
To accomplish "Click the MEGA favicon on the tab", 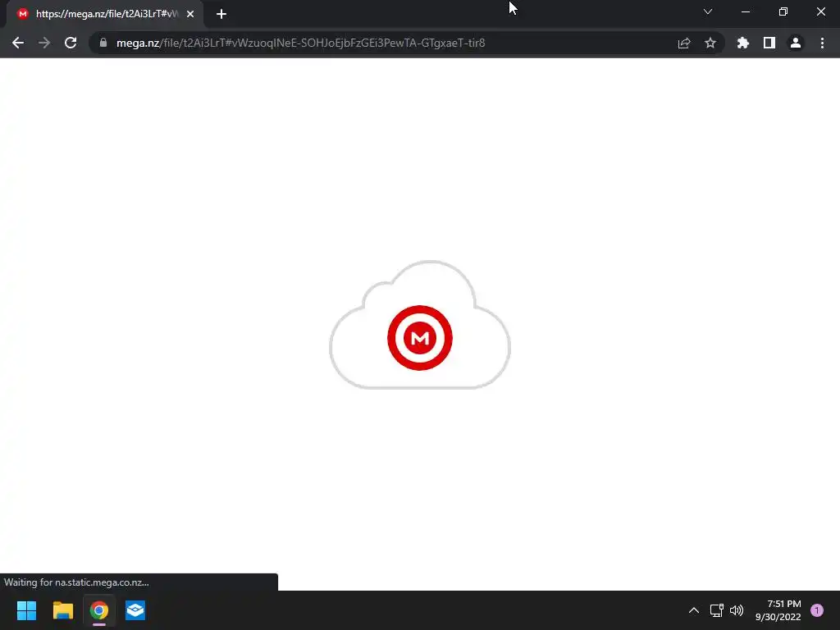I will (x=22, y=14).
